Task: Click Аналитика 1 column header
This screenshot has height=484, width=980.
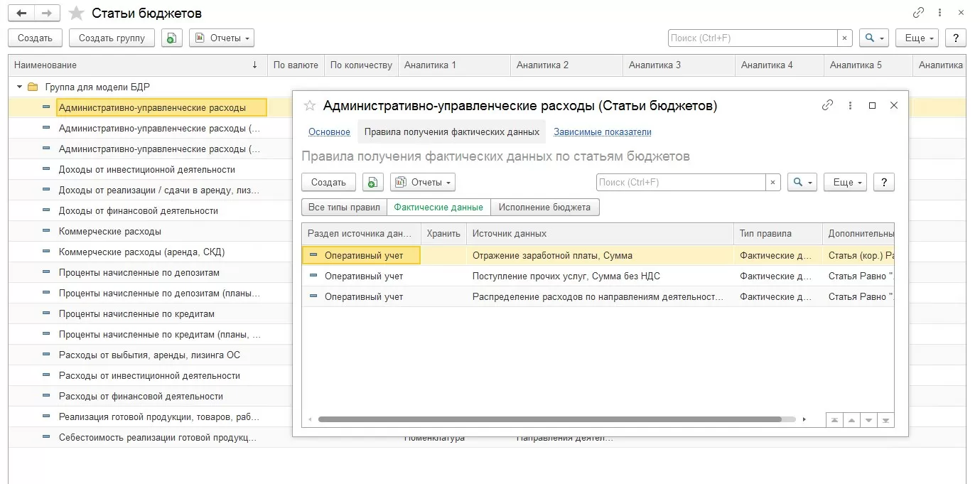Action: [454, 65]
